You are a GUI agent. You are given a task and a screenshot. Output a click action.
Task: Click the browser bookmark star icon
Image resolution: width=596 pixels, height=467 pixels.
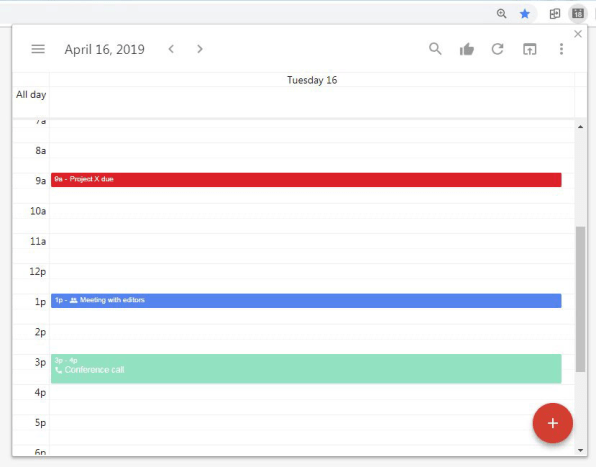tap(525, 14)
